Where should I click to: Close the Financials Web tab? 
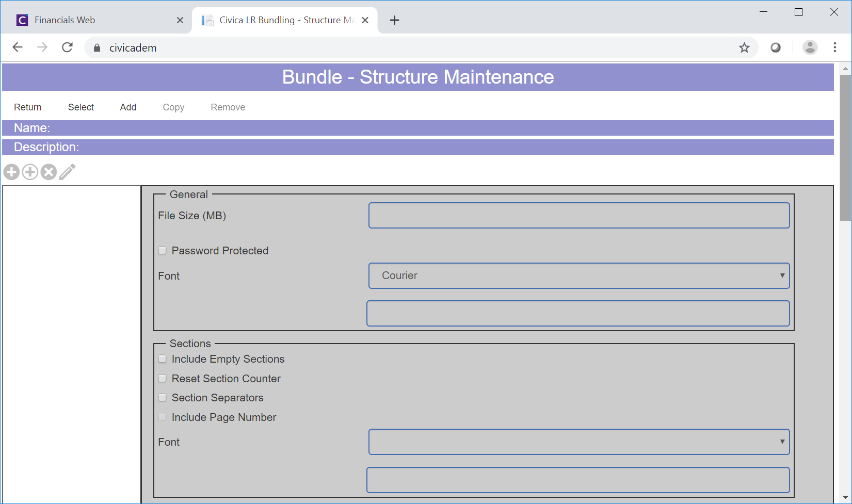pos(180,20)
